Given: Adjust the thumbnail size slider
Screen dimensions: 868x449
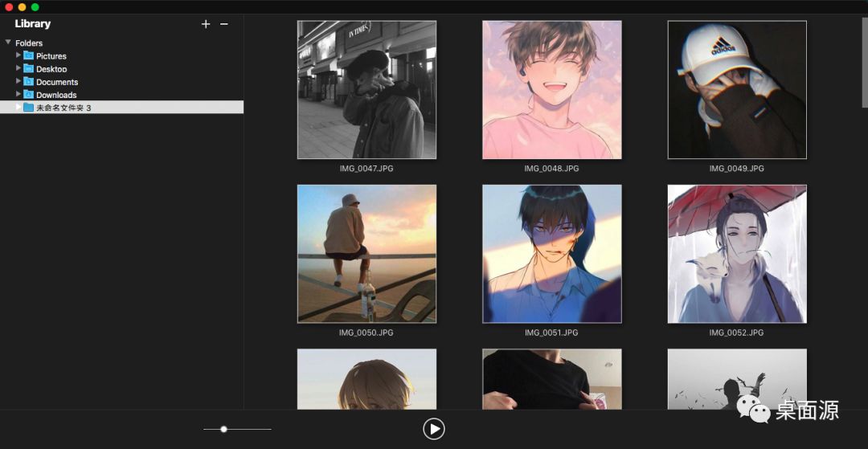Looking at the screenshot, I should click(223, 429).
